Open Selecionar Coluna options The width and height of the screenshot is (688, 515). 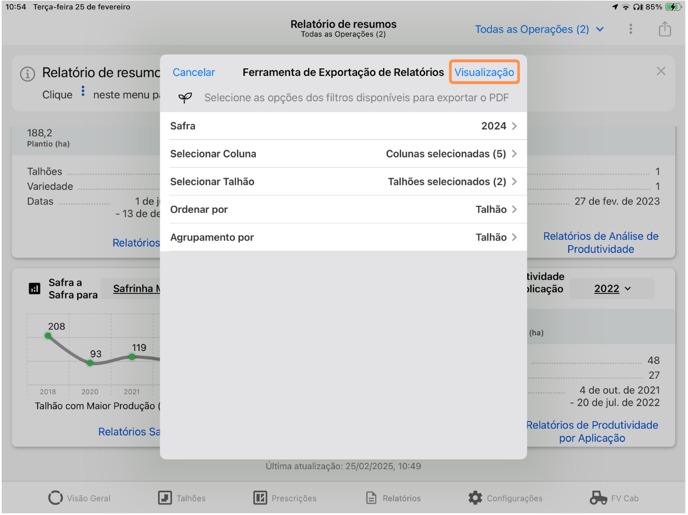[343, 154]
